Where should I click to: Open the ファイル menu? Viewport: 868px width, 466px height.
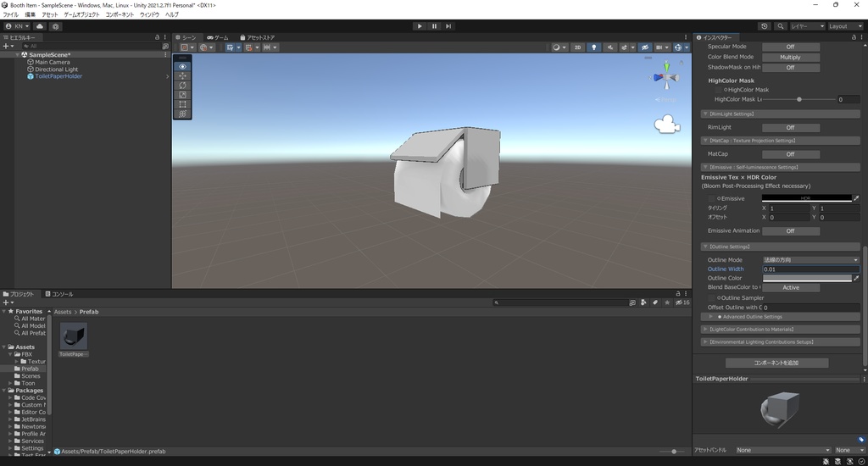[10, 14]
